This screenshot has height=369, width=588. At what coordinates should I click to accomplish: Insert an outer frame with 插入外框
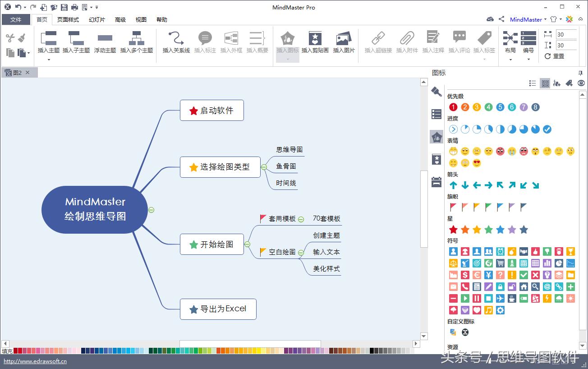pos(231,43)
